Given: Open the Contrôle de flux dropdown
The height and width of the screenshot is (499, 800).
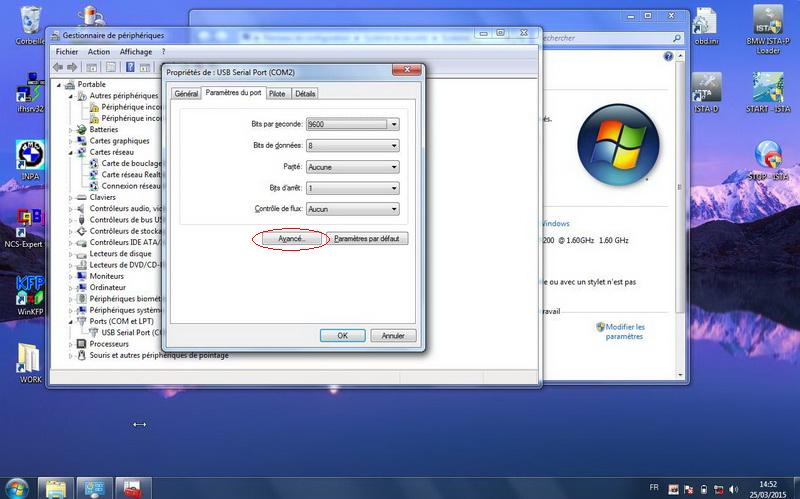Looking at the screenshot, I should point(353,209).
